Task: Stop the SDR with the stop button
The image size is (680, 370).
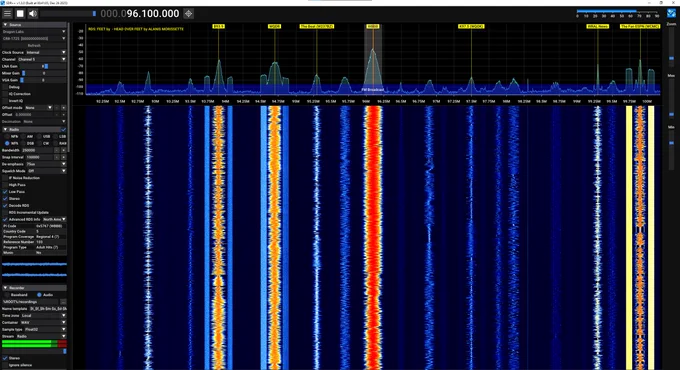Action: pos(20,13)
